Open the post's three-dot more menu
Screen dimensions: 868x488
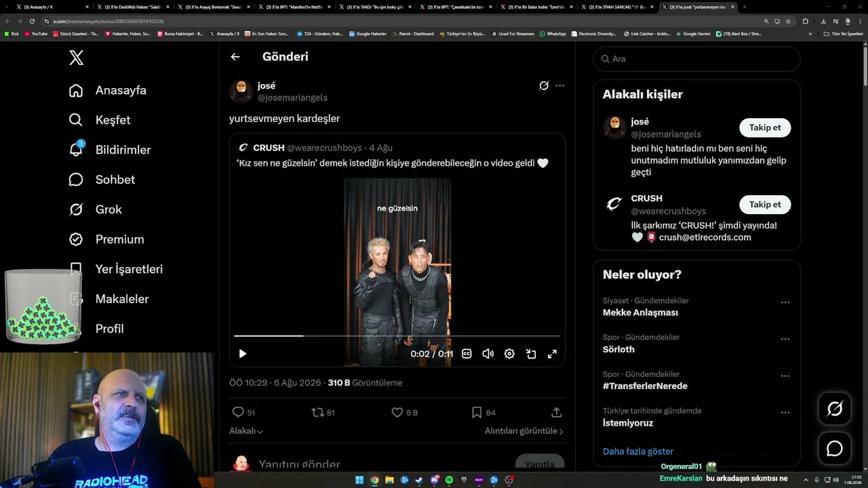pos(559,85)
